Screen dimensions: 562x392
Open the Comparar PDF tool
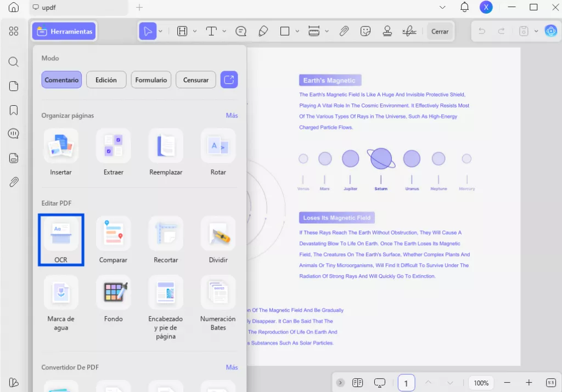tap(113, 240)
